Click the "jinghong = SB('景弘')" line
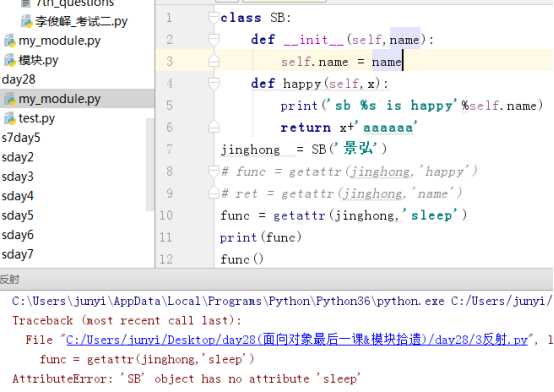This screenshot has width=554, height=392. [x=304, y=149]
